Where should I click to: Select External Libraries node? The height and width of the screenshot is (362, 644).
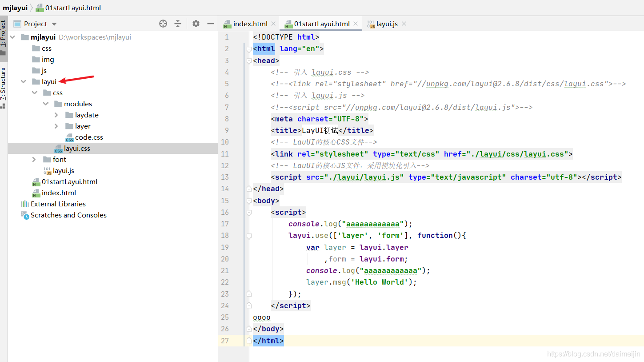[x=58, y=204]
